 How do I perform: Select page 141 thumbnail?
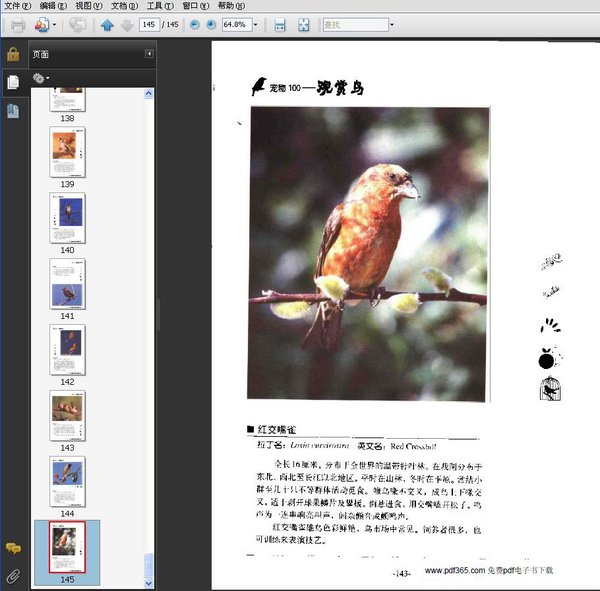tap(67, 284)
